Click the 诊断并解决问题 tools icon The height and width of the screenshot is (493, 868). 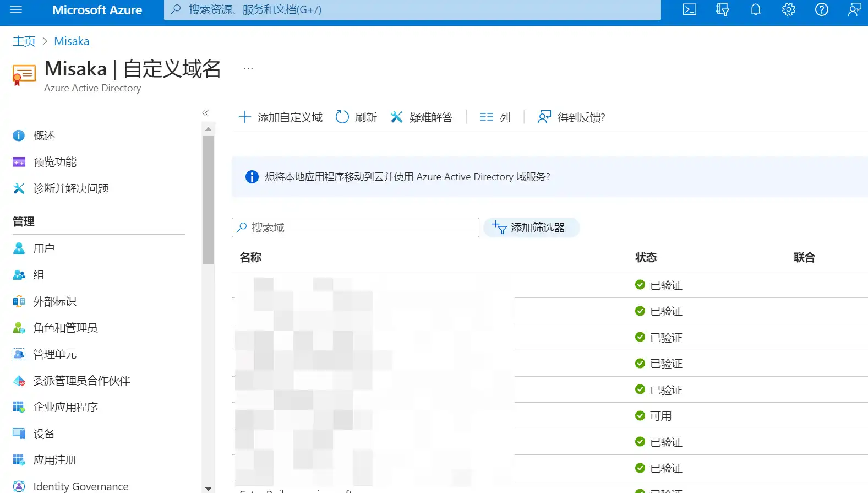19,188
